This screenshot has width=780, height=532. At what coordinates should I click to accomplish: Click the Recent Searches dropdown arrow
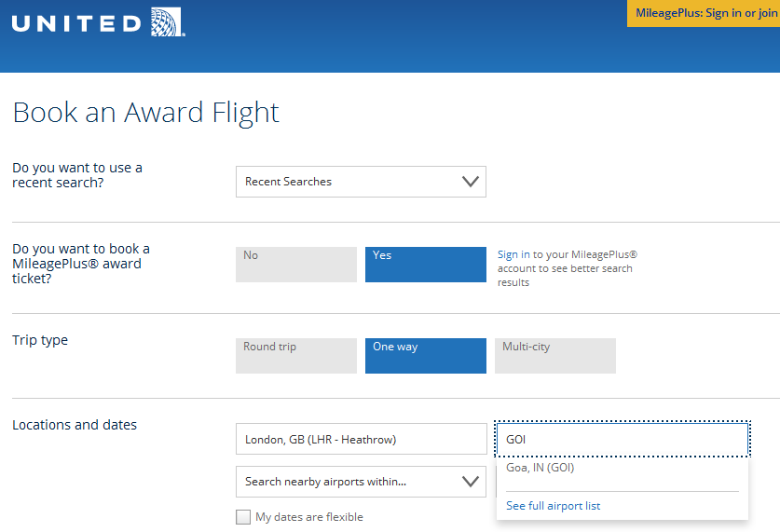[x=471, y=182]
